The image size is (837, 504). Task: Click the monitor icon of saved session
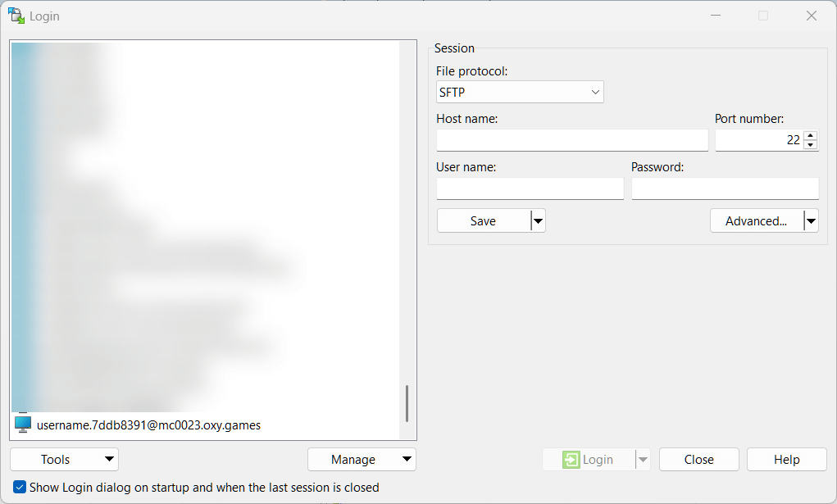[x=23, y=425]
